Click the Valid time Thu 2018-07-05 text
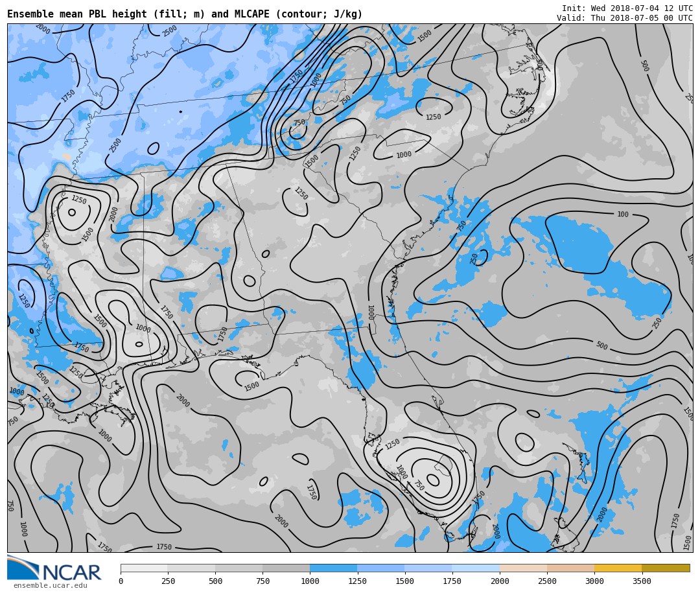 click(624, 18)
